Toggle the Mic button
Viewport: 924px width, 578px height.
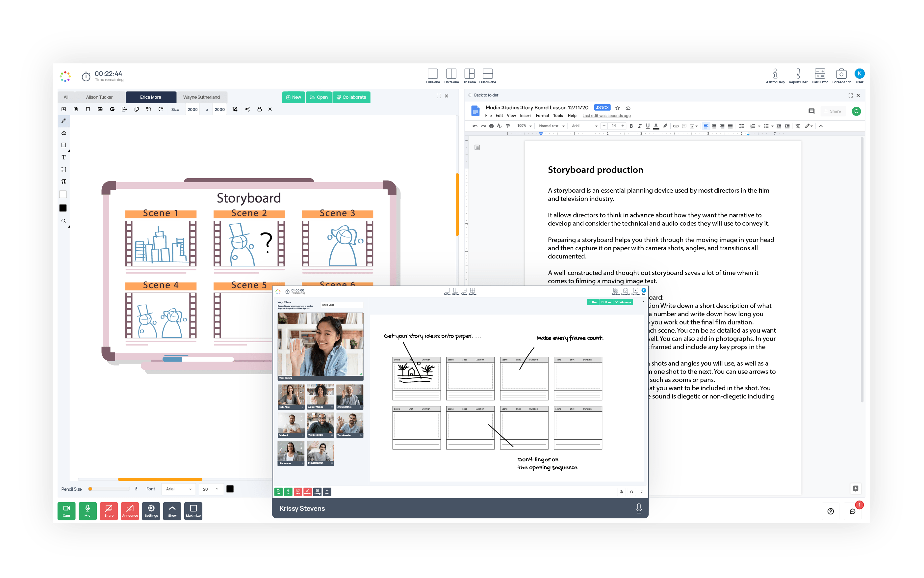pos(88,511)
